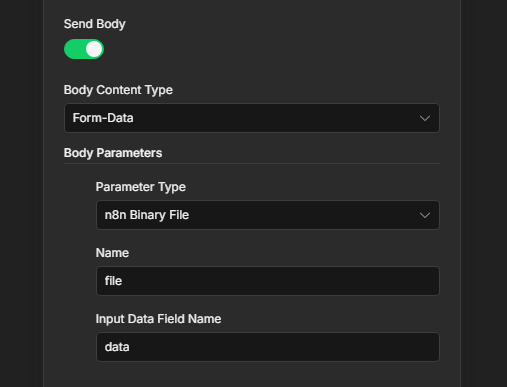Open the Body Content Type dropdown

click(252, 118)
